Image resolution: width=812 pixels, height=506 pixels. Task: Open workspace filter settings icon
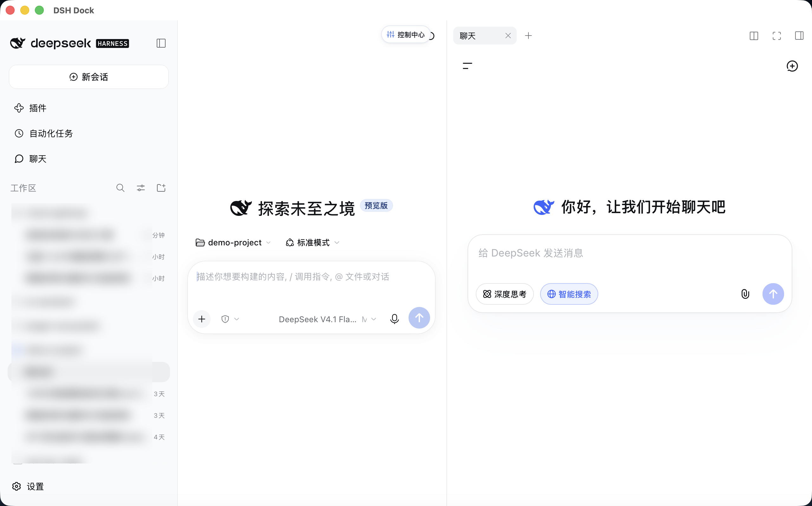(x=141, y=188)
